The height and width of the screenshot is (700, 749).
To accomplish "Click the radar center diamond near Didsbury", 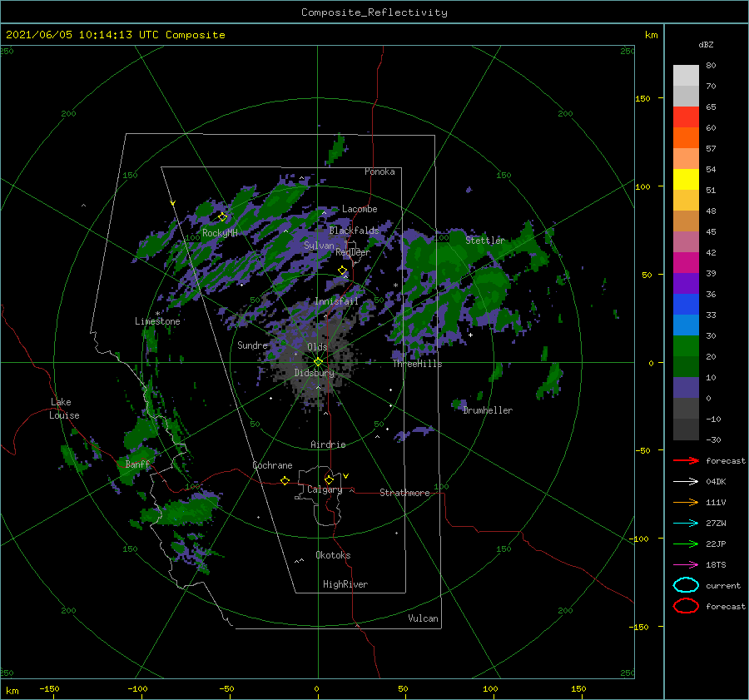I will pyautogui.click(x=318, y=362).
